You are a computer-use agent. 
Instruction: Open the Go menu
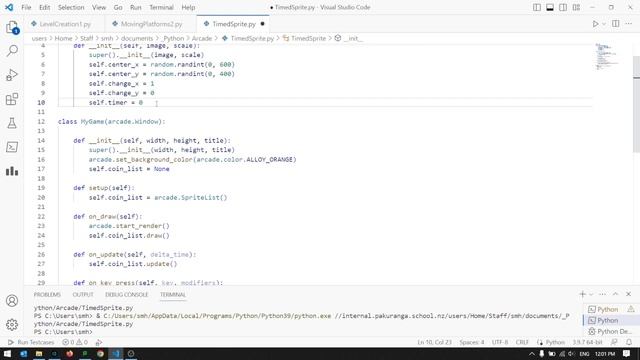118,7
